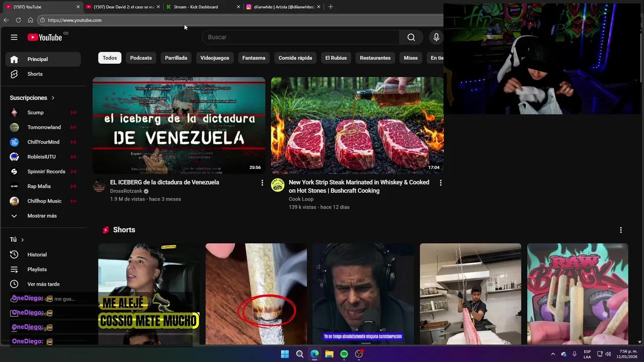Click the browser URL address bar
Screen dimensions: 644x362
click(242, 20)
